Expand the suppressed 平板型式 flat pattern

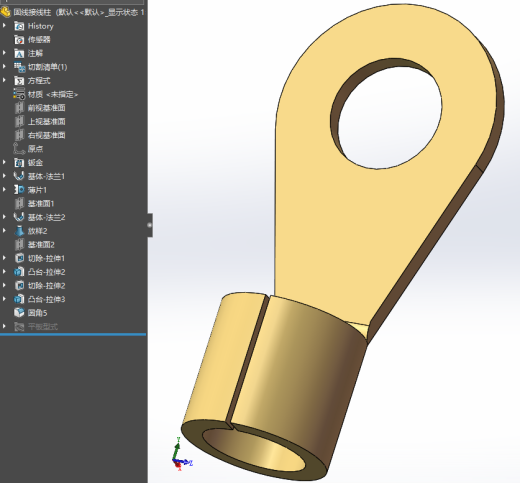4,326
